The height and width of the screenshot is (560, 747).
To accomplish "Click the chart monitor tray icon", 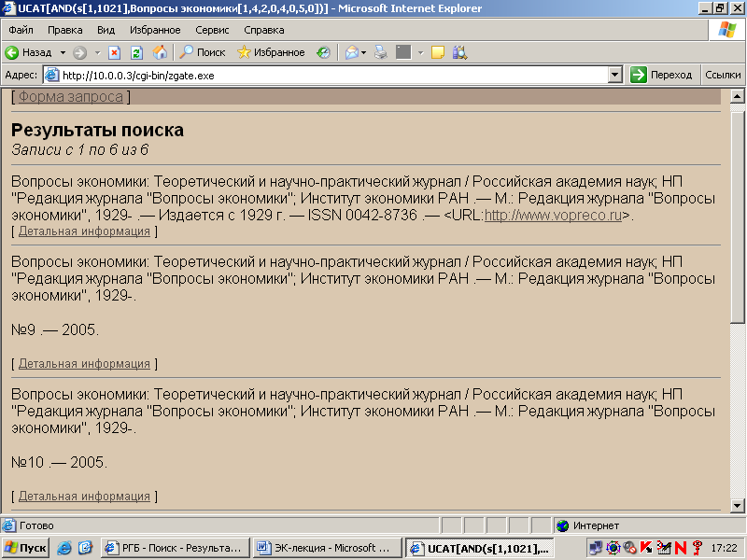I will point(664,548).
